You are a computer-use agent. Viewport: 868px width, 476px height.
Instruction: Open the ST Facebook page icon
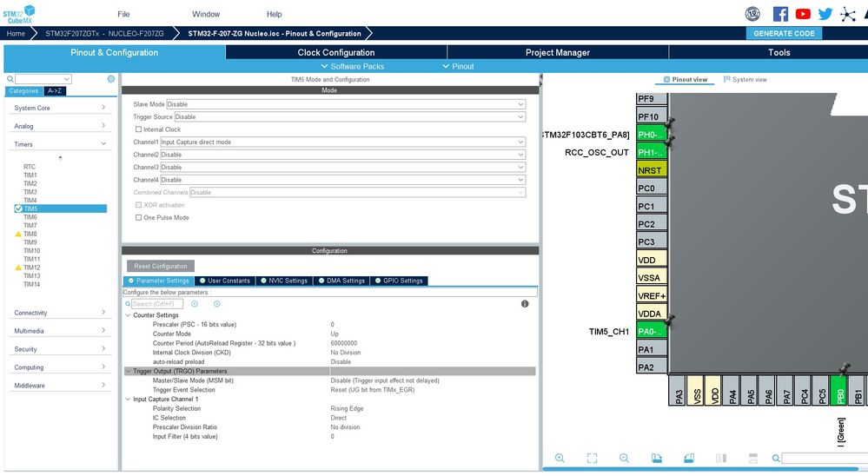780,15
